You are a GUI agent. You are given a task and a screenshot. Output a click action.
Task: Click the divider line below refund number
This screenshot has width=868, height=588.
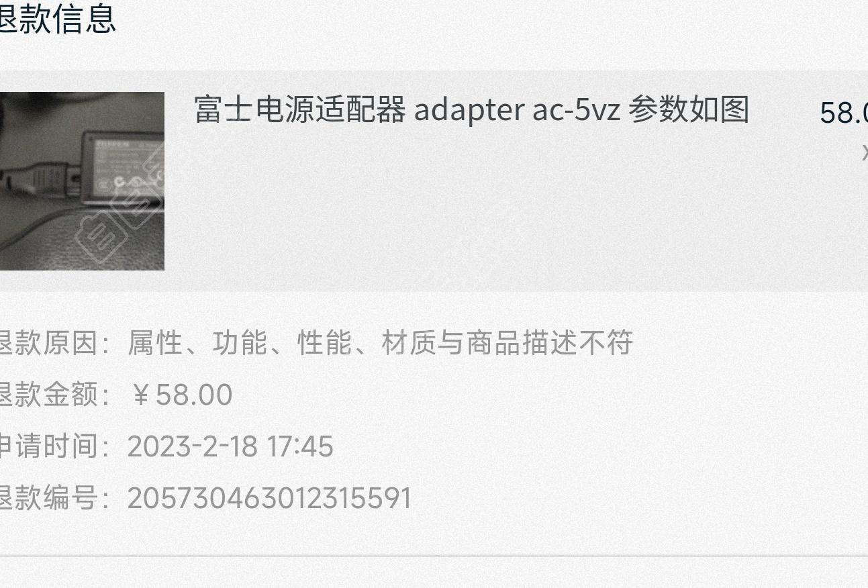[x=434, y=556]
